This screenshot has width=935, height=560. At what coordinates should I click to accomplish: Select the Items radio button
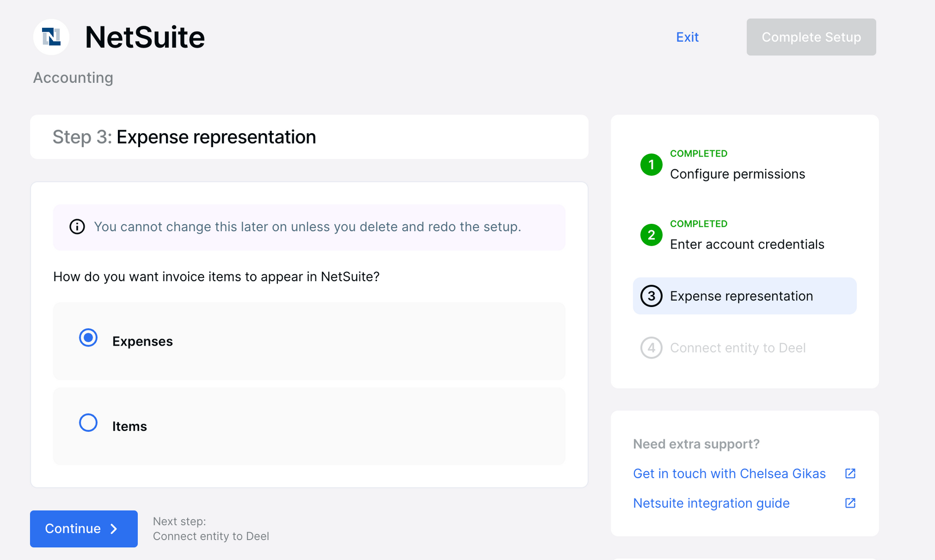(88, 423)
